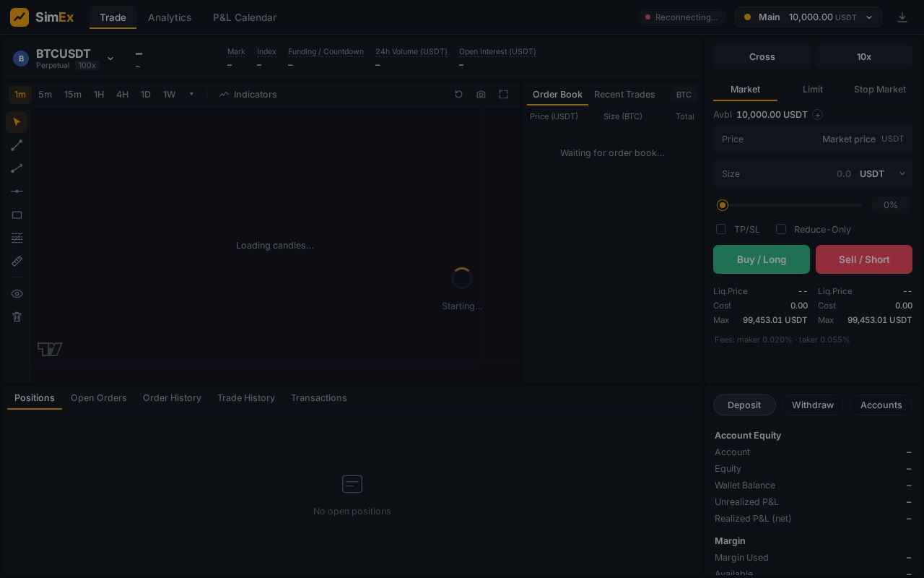Open the Main account dropdown
924x578 pixels.
[808, 17]
